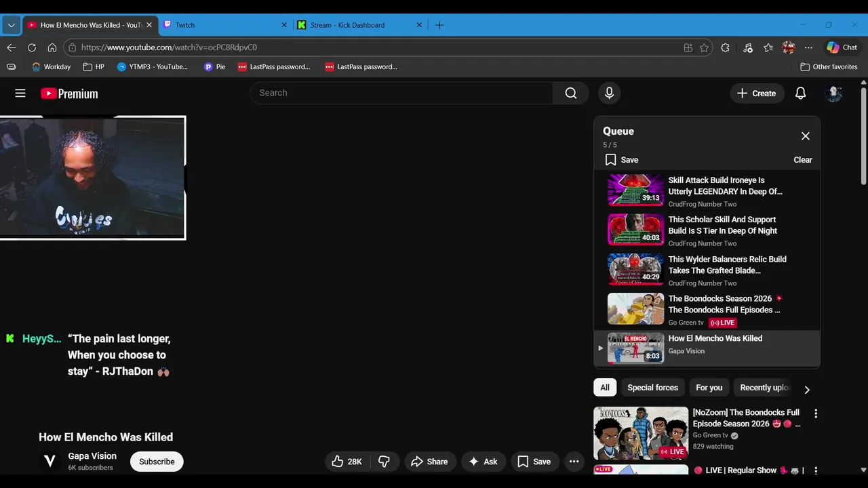Open Other favorites folder
Viewport: 868px width, 488px height.
coord(829,67)
